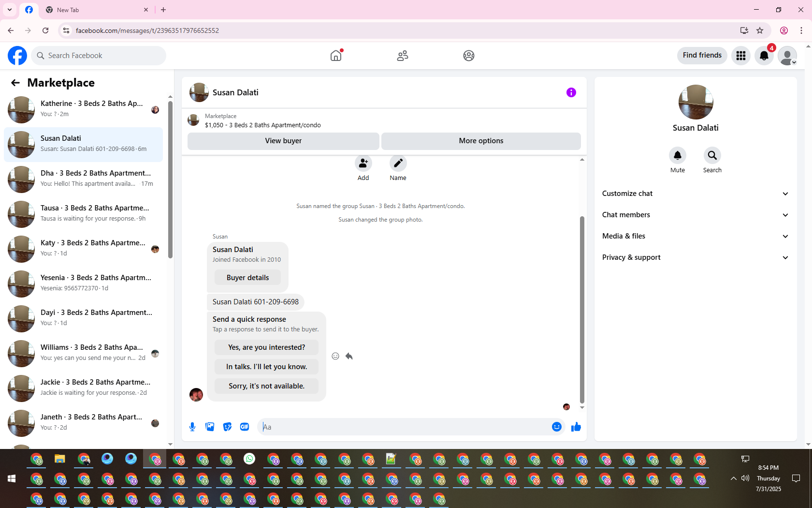Open the Chrome tab search dropdown
This screenshot has height=508, width=812.
pos(10,10)
